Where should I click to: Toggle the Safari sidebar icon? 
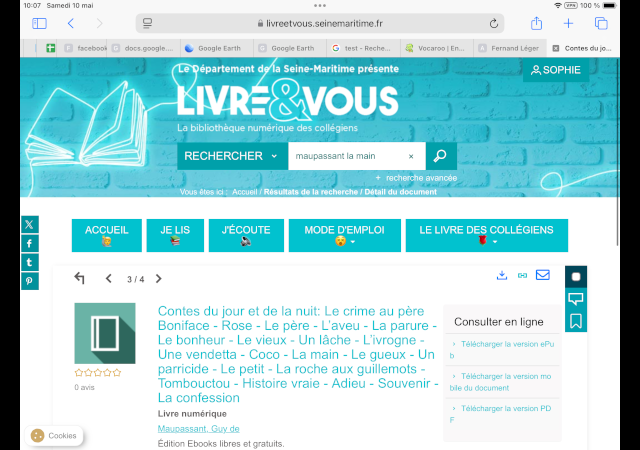click(x=39, y=23)
